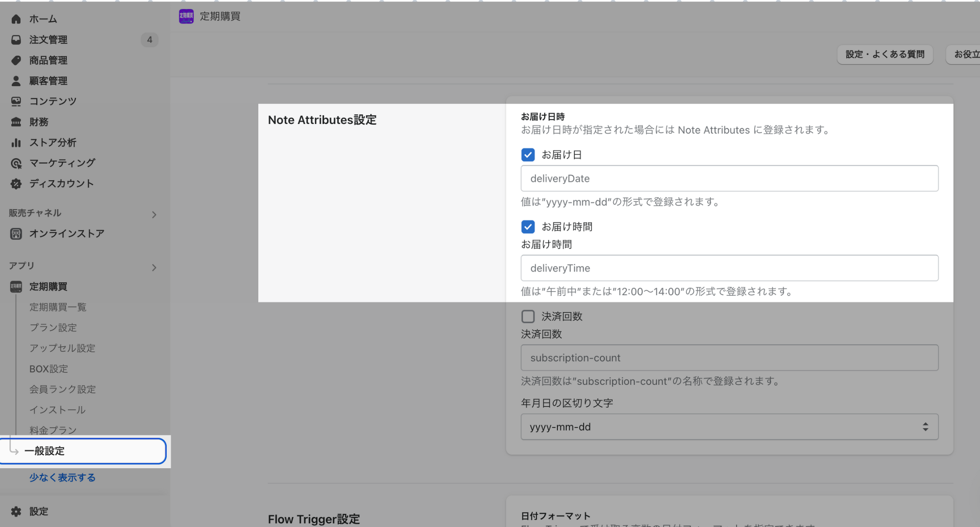The width and height of the screenshot is (980, 527).
Task: Click the purple 定期購買 app logo in header
Action: 186,17
